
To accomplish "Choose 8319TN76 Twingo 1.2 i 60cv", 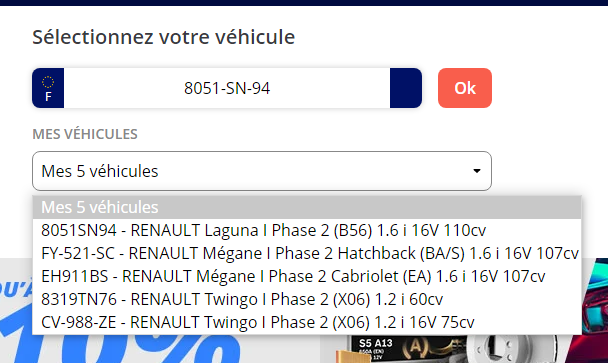I will 307,299.
